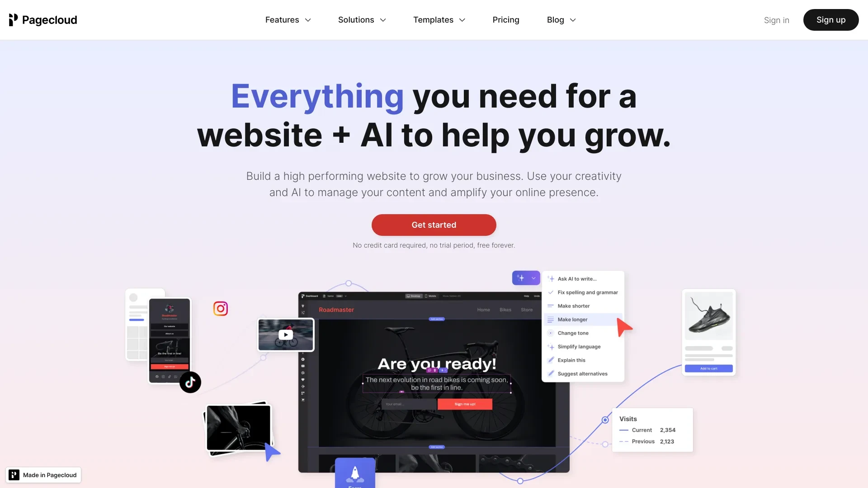Click the Sign in link
This screenshot has height=488, width=868.
click(x=777, y=20)
